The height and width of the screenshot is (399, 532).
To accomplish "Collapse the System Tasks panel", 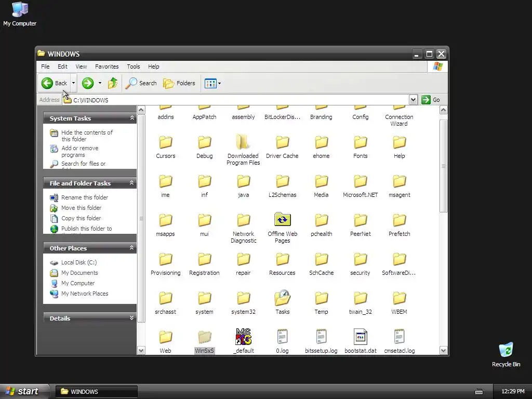I will [x=131, y=118].
